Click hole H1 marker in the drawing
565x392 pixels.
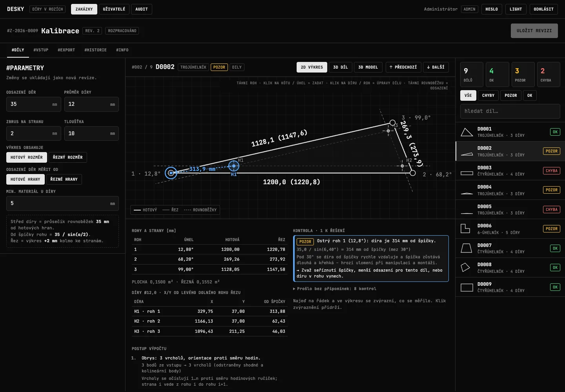pos(234,166)
